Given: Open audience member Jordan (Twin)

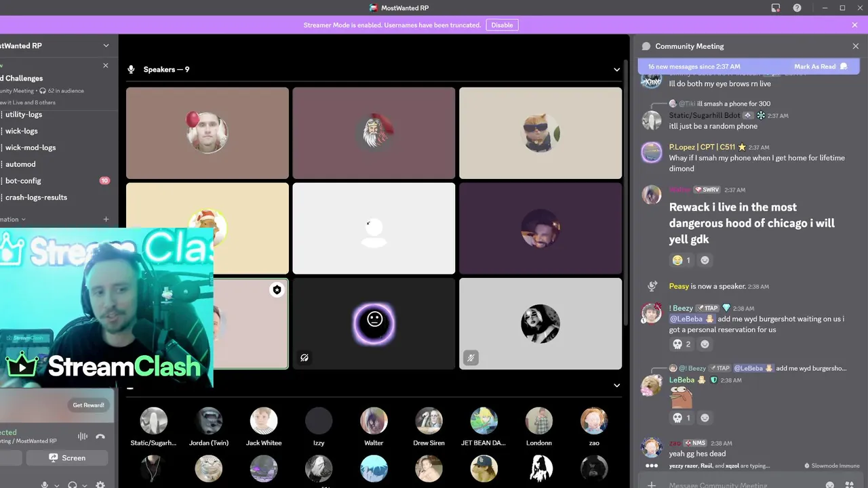Looking at the screenshot, I should (x=209, y=421).
